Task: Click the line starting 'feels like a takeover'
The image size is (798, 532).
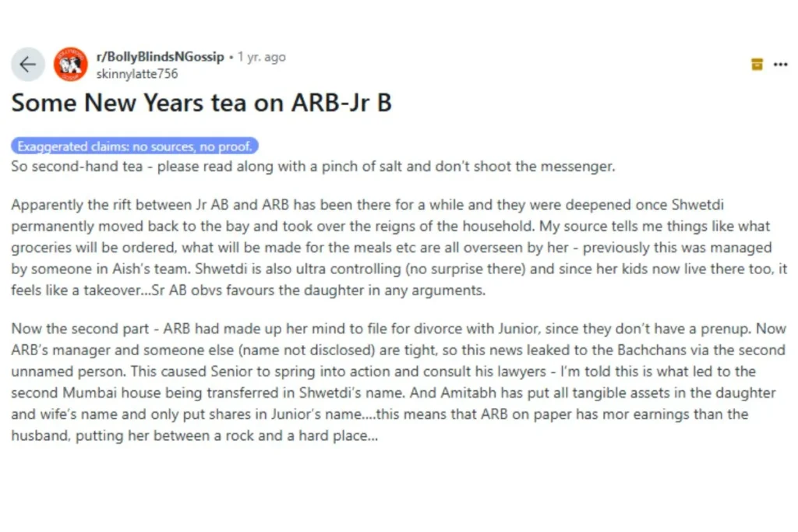Action: click(x=249, y=290)
